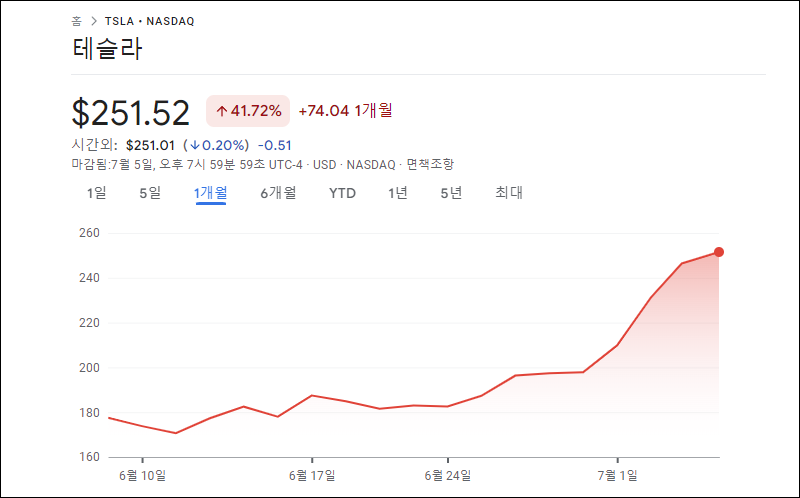
Task: Click the 6월 10일 axis label
Action: 142,476
